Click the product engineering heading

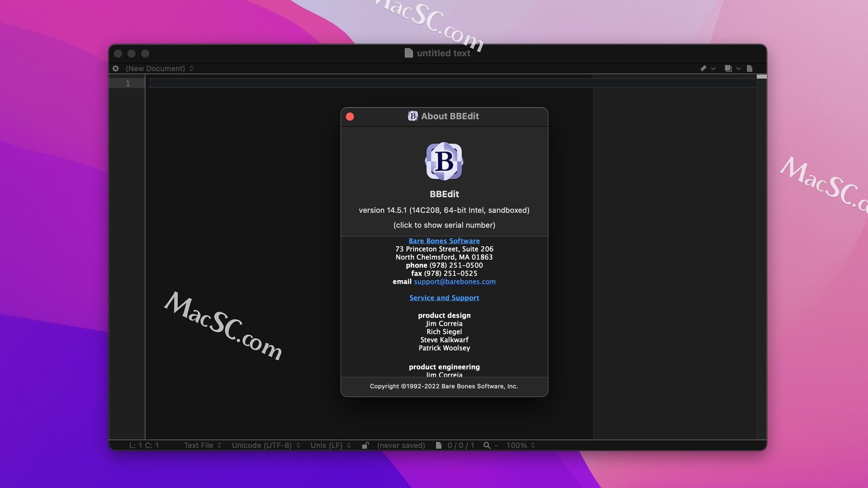[x=444, y=367]
